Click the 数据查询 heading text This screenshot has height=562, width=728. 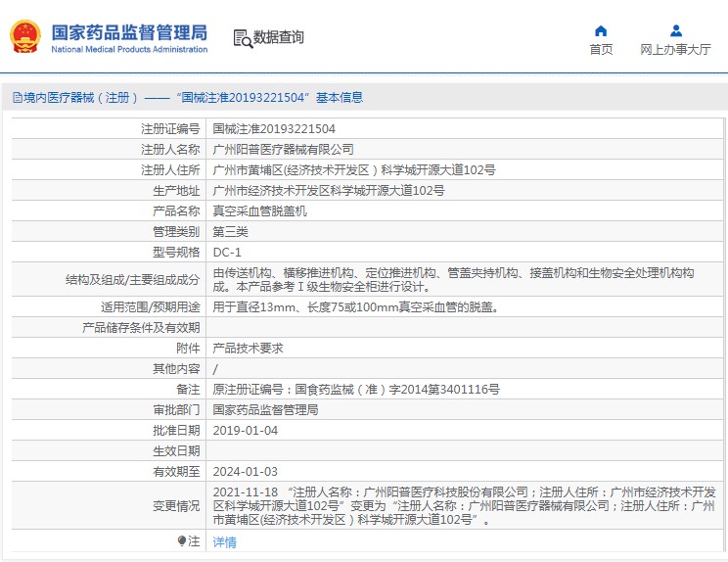(x=278, y=37)
